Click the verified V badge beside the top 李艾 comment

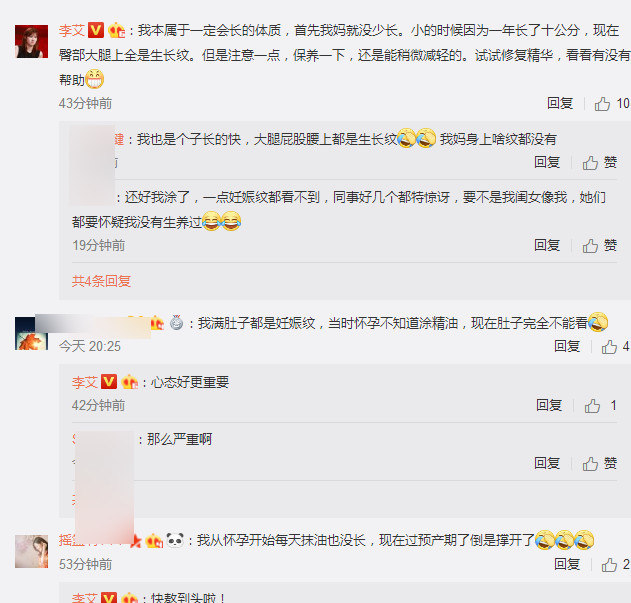click(96, 30)
